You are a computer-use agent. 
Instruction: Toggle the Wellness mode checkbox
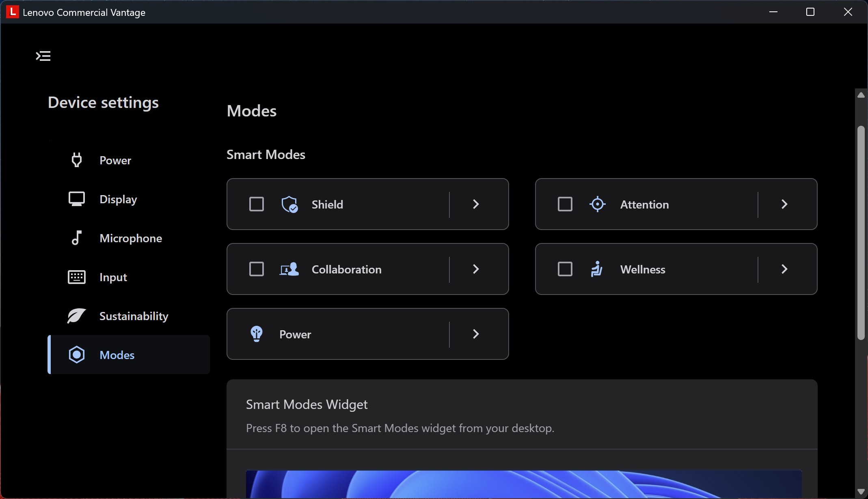[565, 269]
